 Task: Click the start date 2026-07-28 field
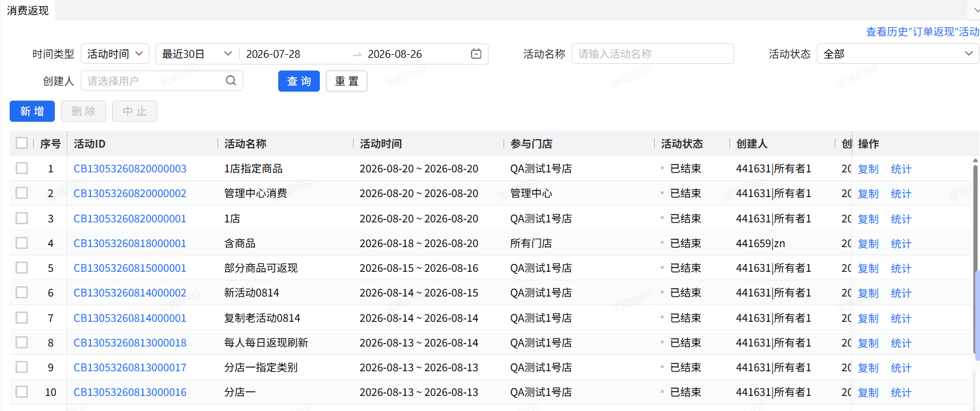point(273,54)
